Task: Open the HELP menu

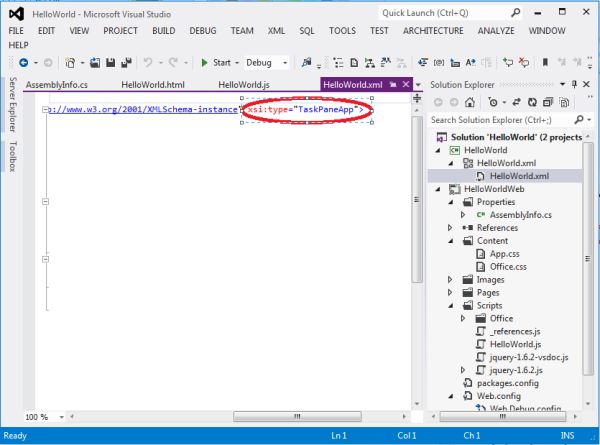Action: tap(18, 45)
